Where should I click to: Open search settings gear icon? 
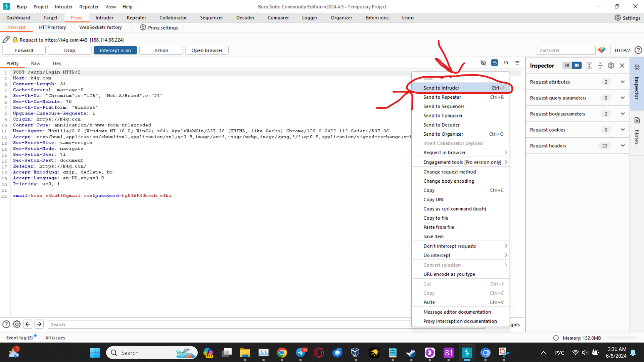pyautogui.click(x=17, y=324)
